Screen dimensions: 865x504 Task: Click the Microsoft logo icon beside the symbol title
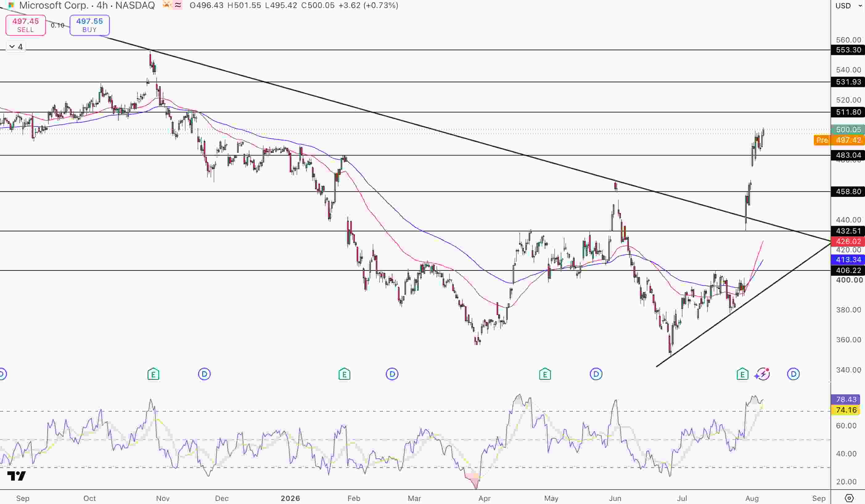(x=11, y=5)
